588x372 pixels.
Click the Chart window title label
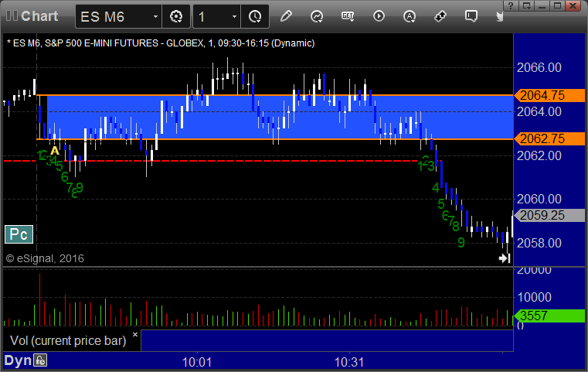tap(39, 16)
